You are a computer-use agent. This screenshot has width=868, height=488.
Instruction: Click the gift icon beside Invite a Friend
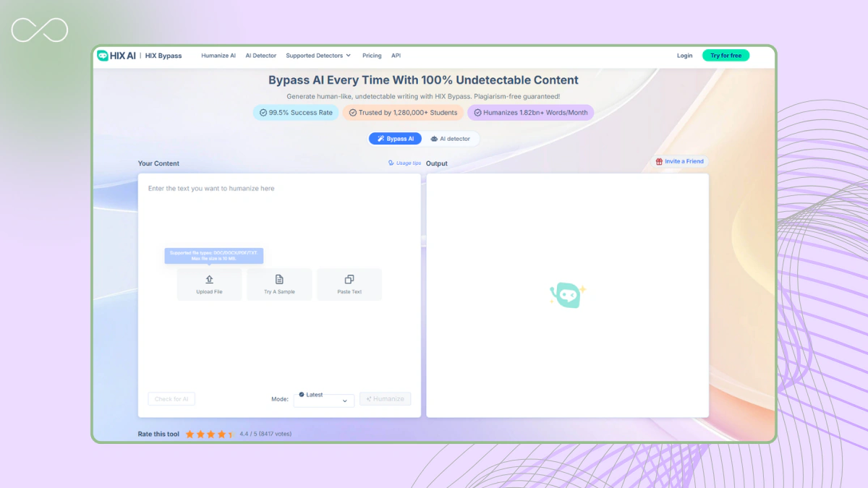point(659,162)
